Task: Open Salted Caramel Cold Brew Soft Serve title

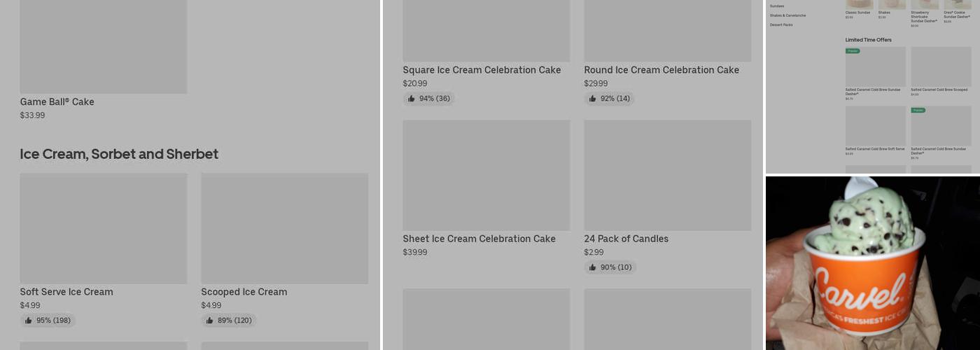Action: point(874,149)
